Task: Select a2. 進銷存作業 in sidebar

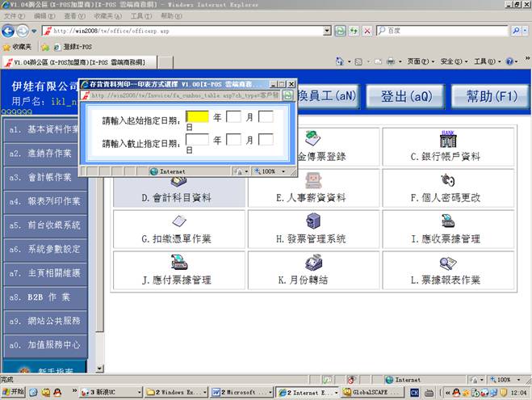Action: pyautogui.click(x=44, y=154)
